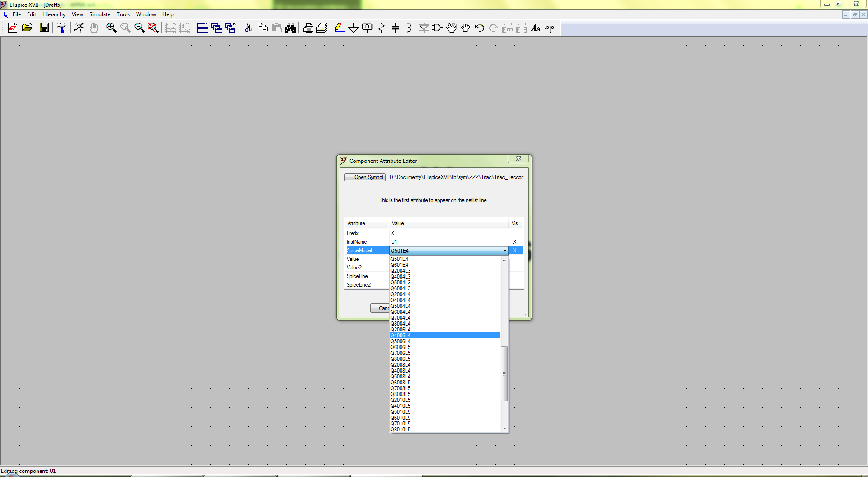
Task: Open the Simulate menu
Action: click(99, 14)
